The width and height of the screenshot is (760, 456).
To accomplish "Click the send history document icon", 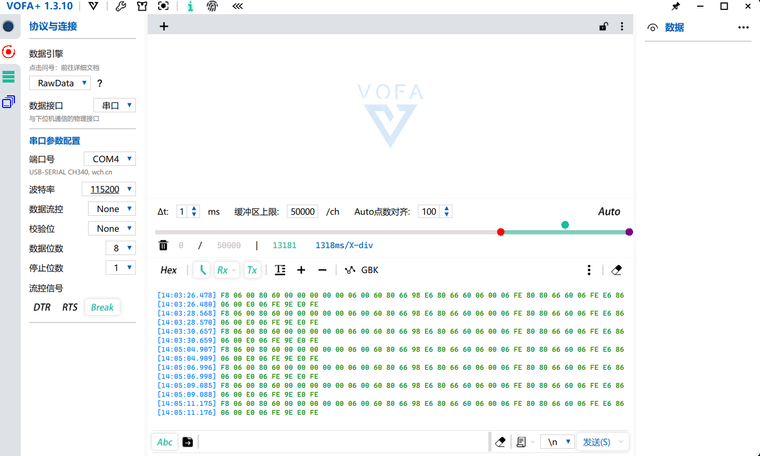I will click(522, 442).
